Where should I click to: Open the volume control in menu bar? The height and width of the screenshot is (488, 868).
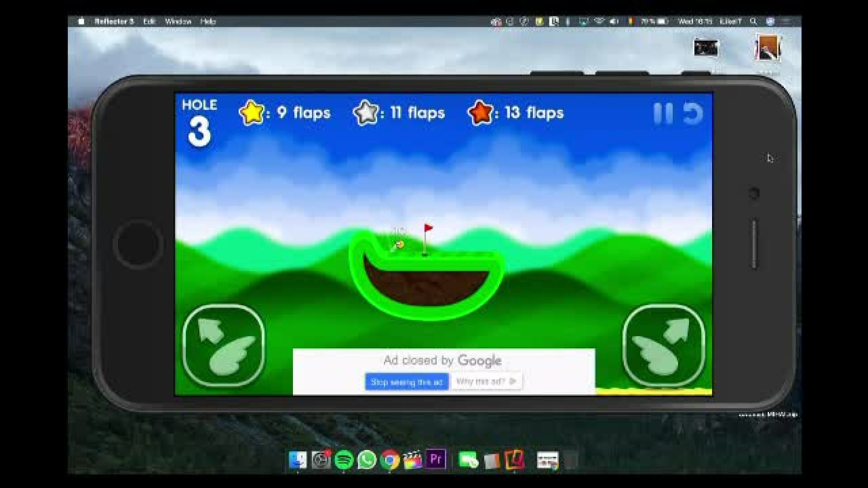614,21
